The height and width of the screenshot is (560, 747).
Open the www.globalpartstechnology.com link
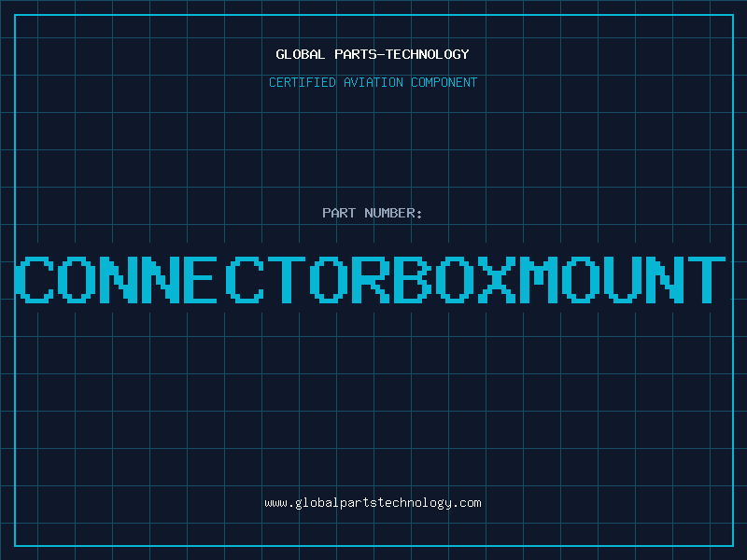click(x=373, y=503)
